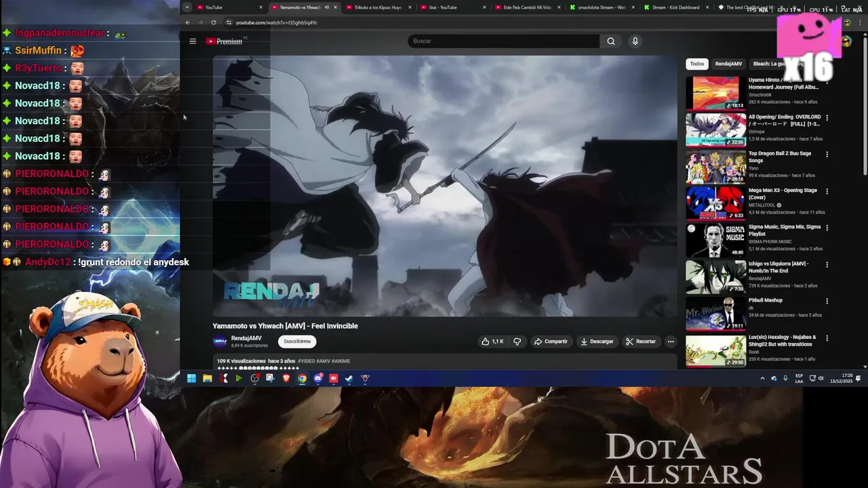
Task: Mute the Yamamoto vs Yhwach tab audio icon
Action: coord(327,7)
